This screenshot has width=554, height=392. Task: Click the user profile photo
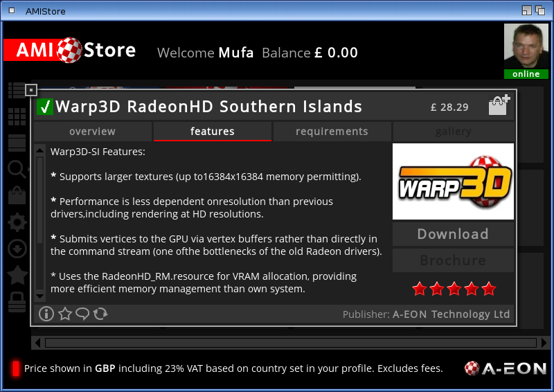click(x=526, y=46)
